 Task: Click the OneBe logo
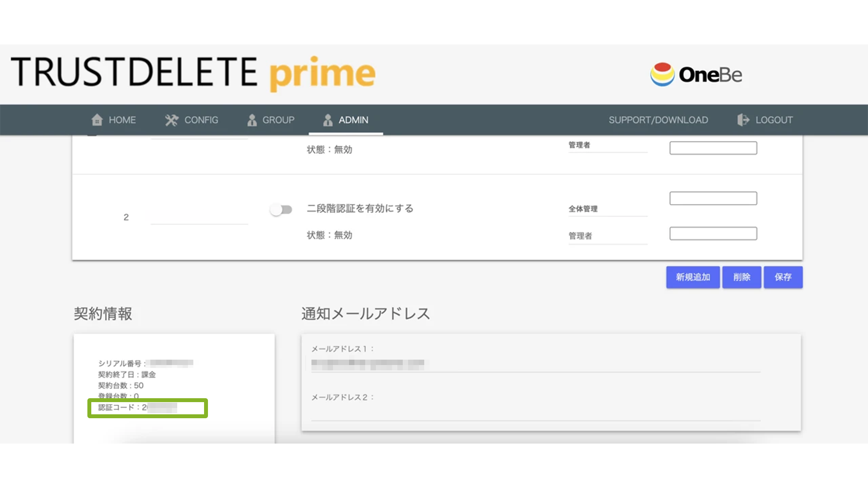coord(696,75)
